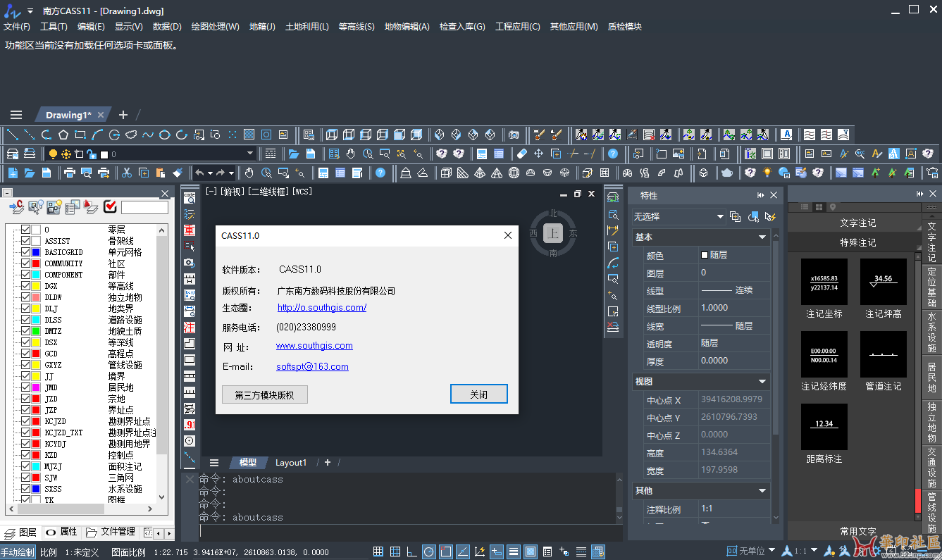The image size is (942, 560).
Task: Click the camera snapshot icon
Action: 514,135
